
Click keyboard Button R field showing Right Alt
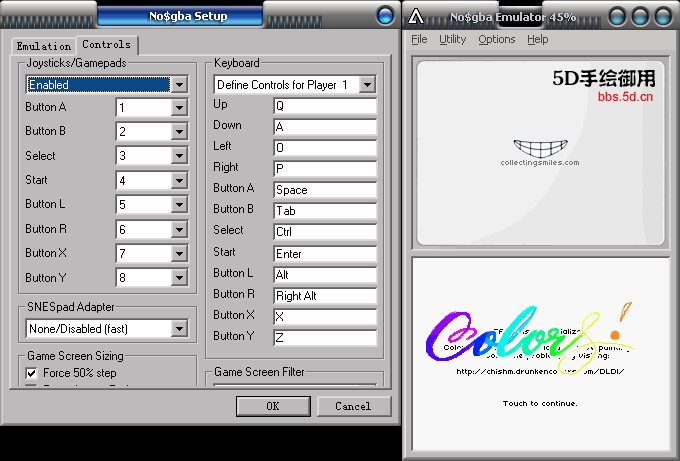pyautogui.click(x=325, y=296)
